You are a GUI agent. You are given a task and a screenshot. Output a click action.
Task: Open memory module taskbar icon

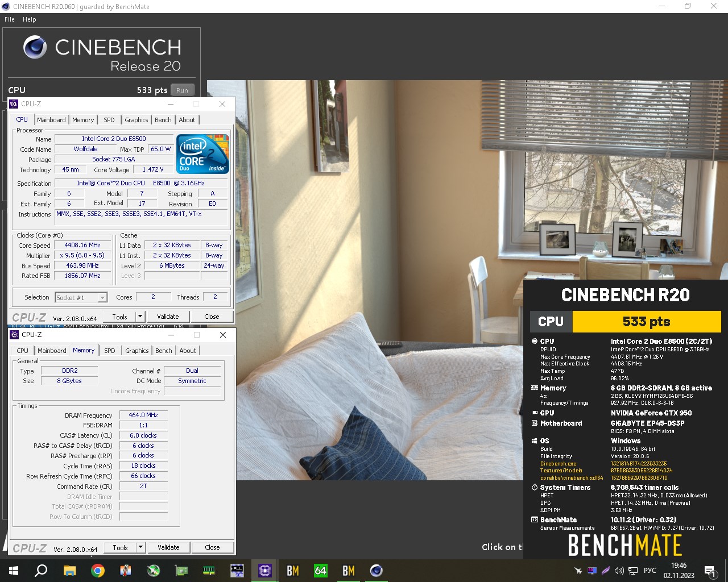pyautogui.click(x=209, y=571)
